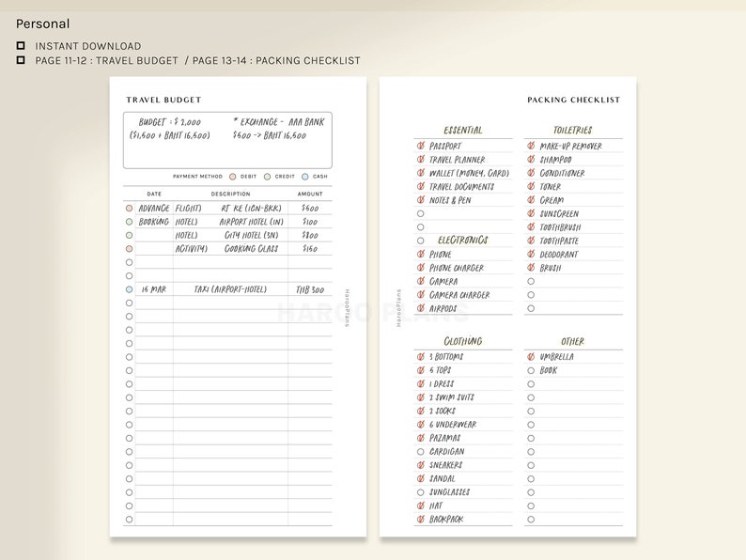Uncheck the Make-up Remover checkmark
This screenshot has height=560, width=746.
pos(531,146)
